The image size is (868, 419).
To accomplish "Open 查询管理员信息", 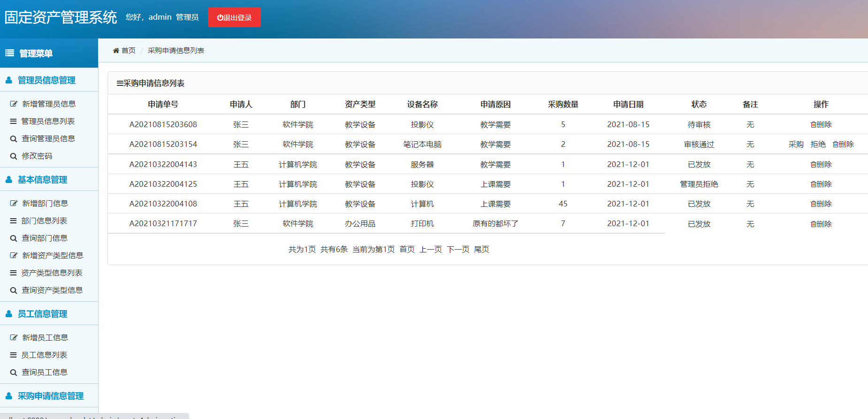I will point(48,138).
